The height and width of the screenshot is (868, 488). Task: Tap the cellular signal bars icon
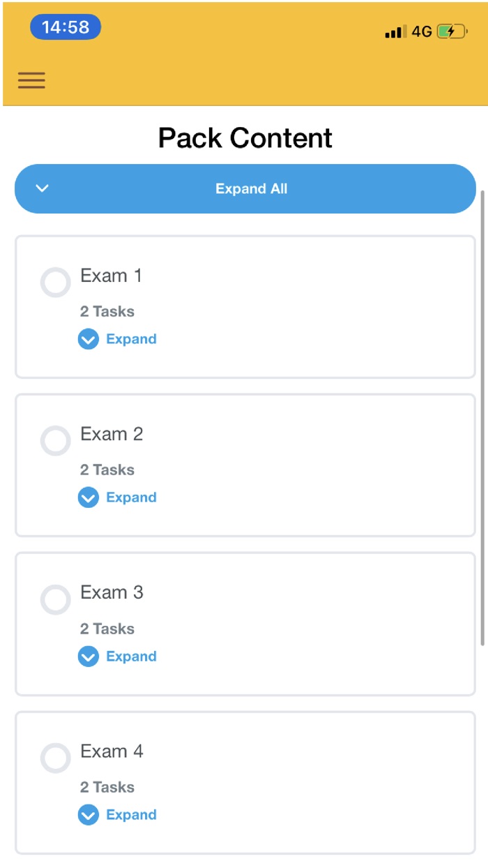click(395, 31)
